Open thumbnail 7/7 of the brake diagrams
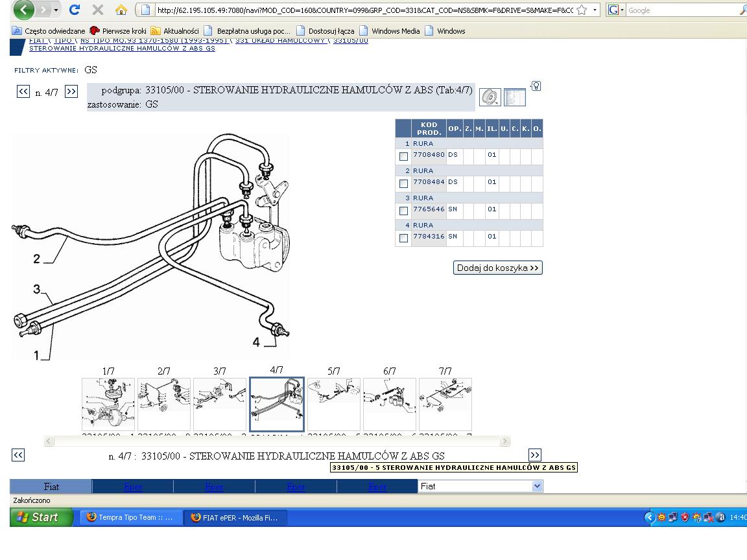The height and width of the screenshot is (560, 747). pyautogui.click(x=445, y=404)
